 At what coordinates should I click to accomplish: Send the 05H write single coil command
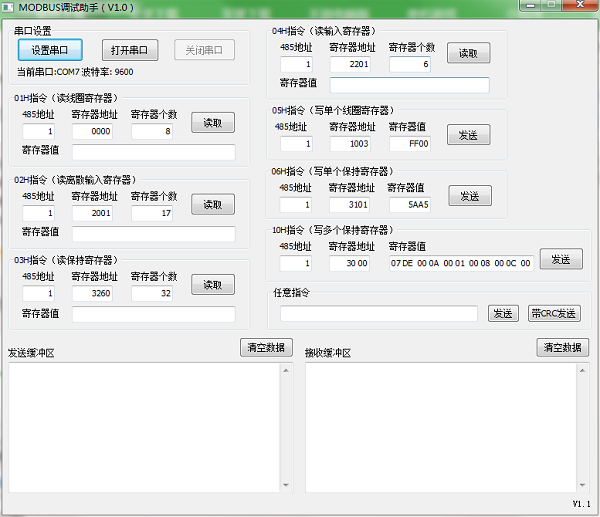coord(468,135)
